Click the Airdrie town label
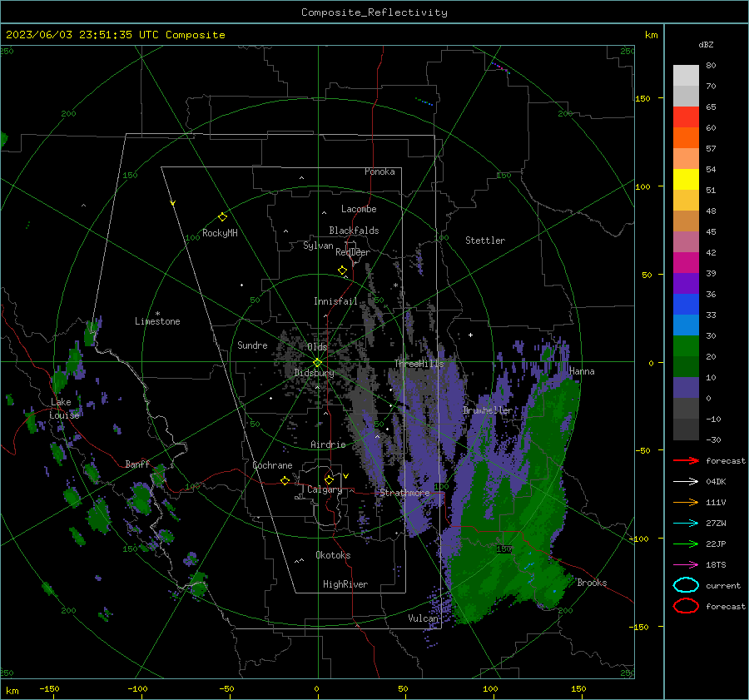 click(x=328, y=444)
